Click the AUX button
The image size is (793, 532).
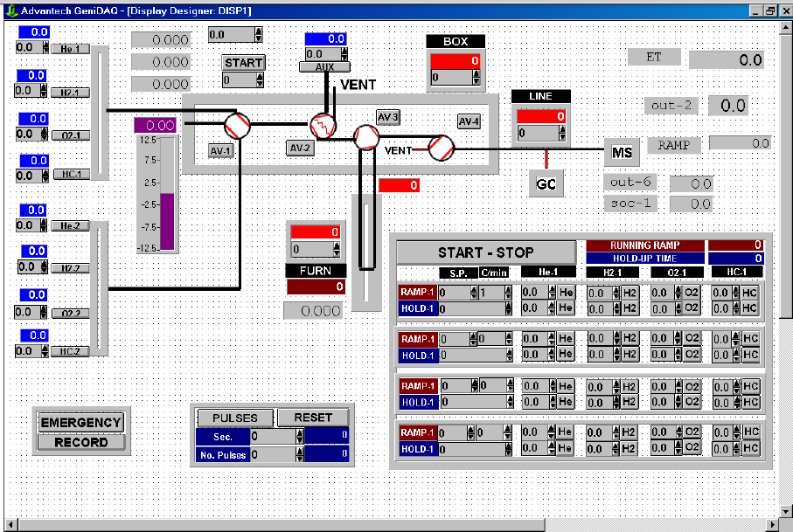pos(324,66)
